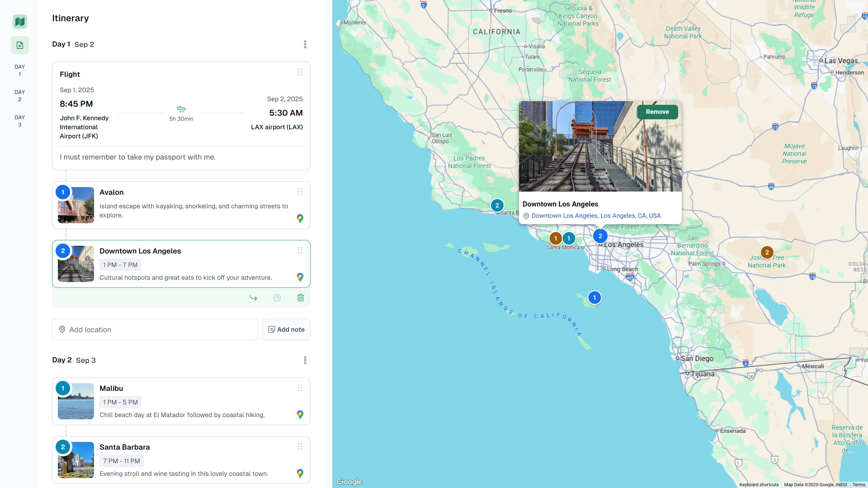Delete Downtown Los Angeles with trash icon
The image size is (868, 488).
[x=301, y=297]
